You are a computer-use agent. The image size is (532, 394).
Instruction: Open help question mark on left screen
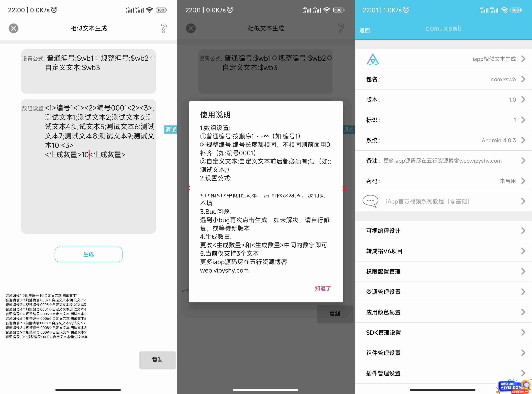(x=164, y=28)
